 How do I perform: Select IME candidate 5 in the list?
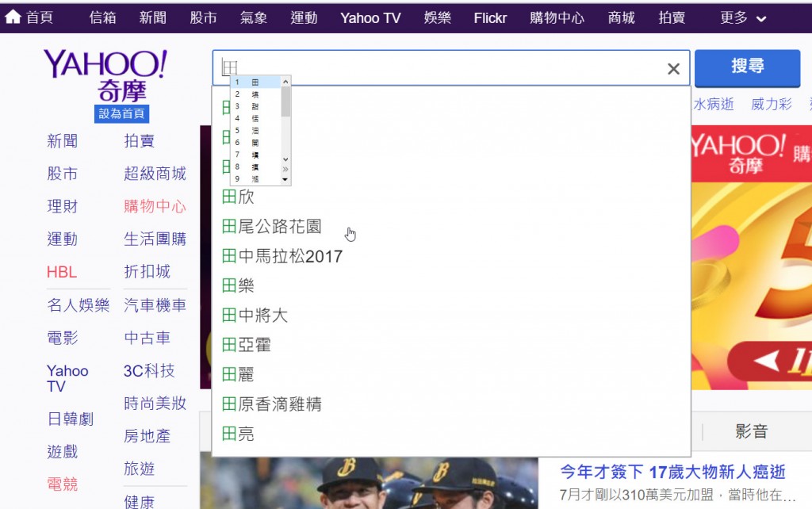(256, 131)
